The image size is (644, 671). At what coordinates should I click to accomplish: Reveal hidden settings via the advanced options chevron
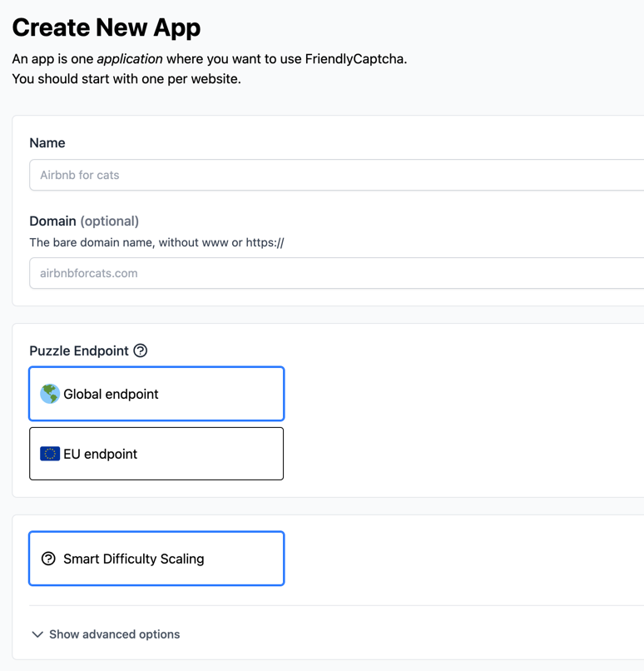(37, 634)
